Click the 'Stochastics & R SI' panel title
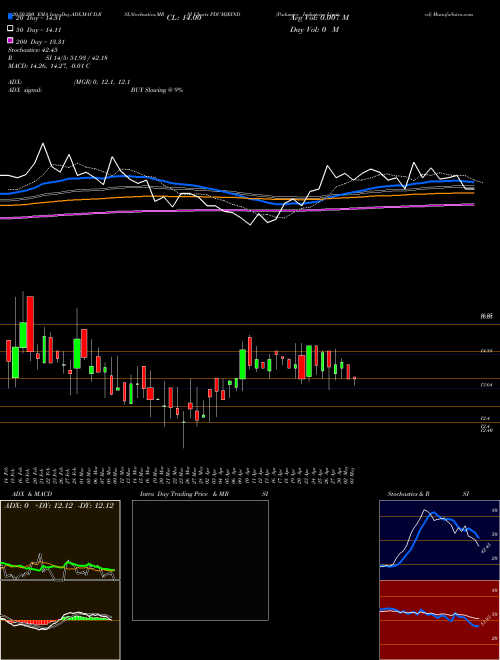The height and width of the screenshot is (660, 500). click(x=428, y=494)
